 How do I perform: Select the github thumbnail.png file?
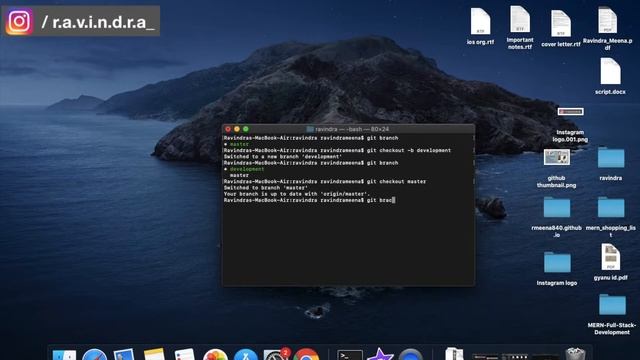[557, 169]
